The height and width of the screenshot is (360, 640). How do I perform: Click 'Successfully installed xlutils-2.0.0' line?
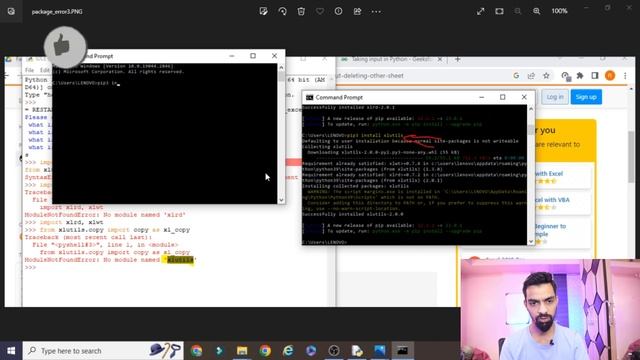click(353, 214)
